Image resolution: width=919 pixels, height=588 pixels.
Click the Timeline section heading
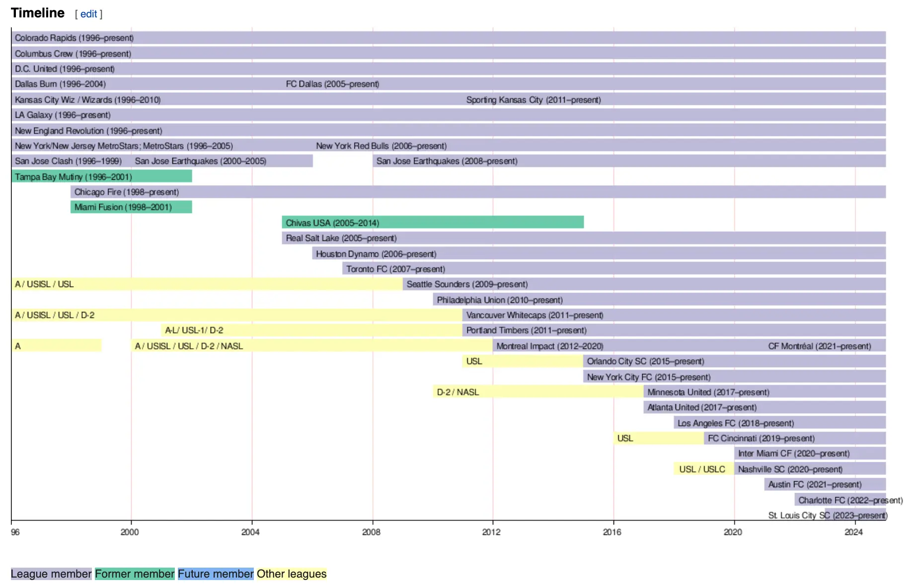pos(38,13)
